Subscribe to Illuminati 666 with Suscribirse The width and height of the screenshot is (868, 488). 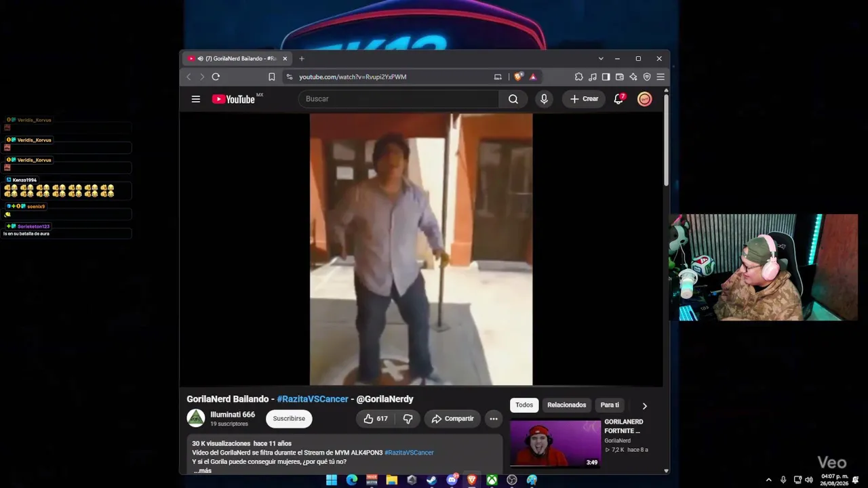click(x=289, y=419)
